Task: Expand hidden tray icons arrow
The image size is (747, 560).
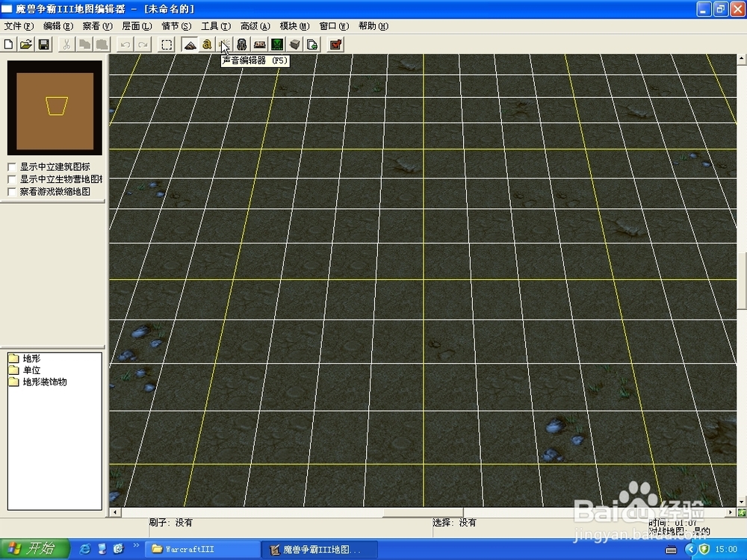Action: tap(690, 550)
